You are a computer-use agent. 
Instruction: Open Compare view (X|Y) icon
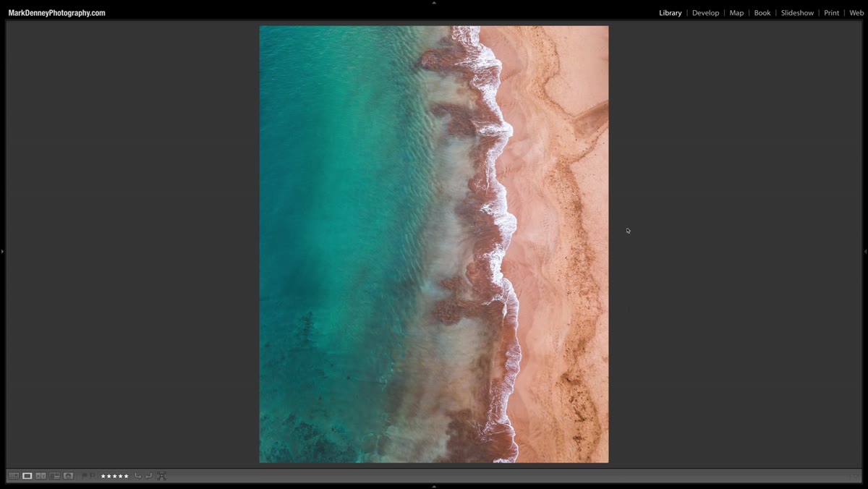coord(41,476)
